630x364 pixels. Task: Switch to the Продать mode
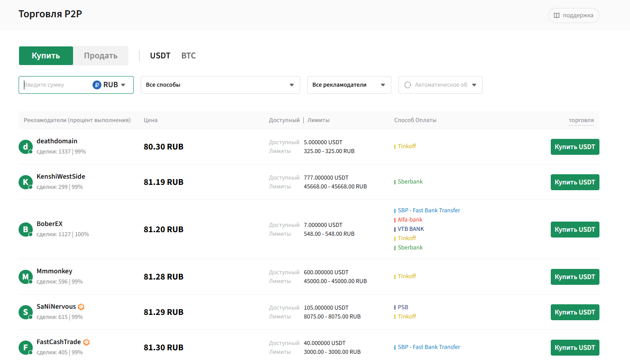coord(101,56)
